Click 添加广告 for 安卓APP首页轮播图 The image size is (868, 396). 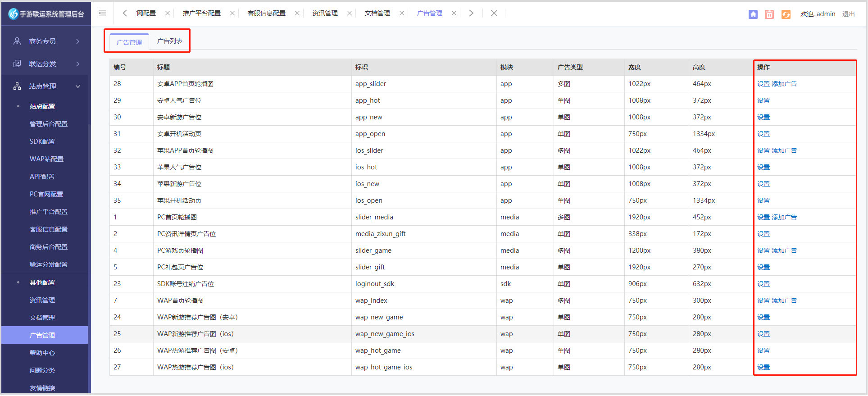784,84
